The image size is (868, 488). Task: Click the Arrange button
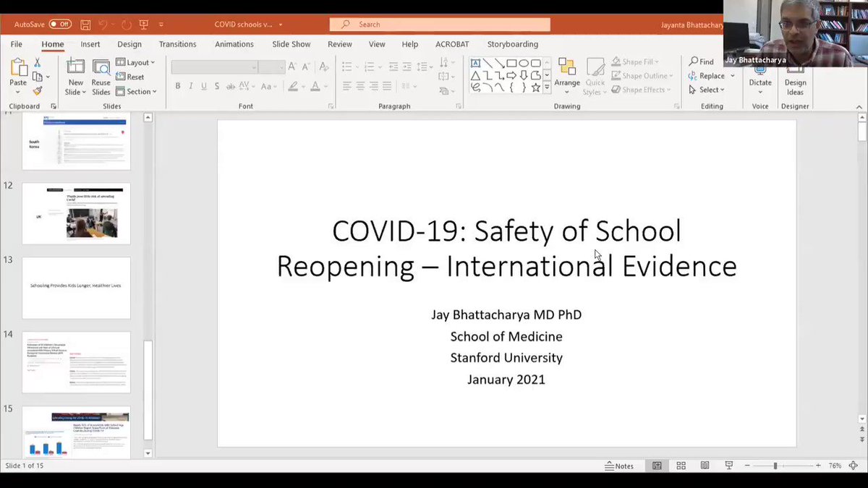pos(567,74)
